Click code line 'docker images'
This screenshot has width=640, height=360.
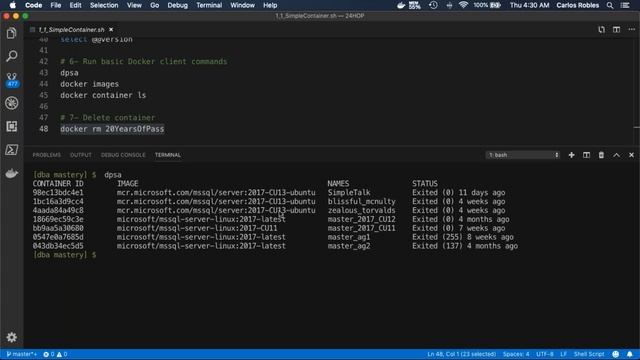89,84
